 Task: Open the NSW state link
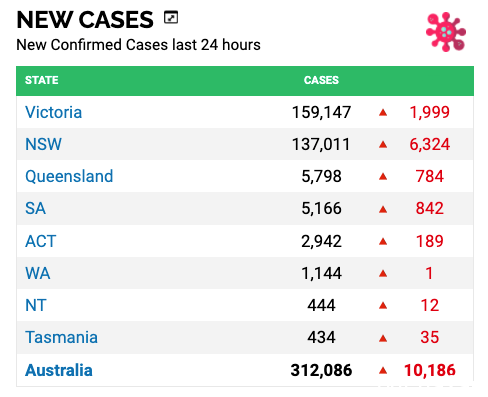43,144
